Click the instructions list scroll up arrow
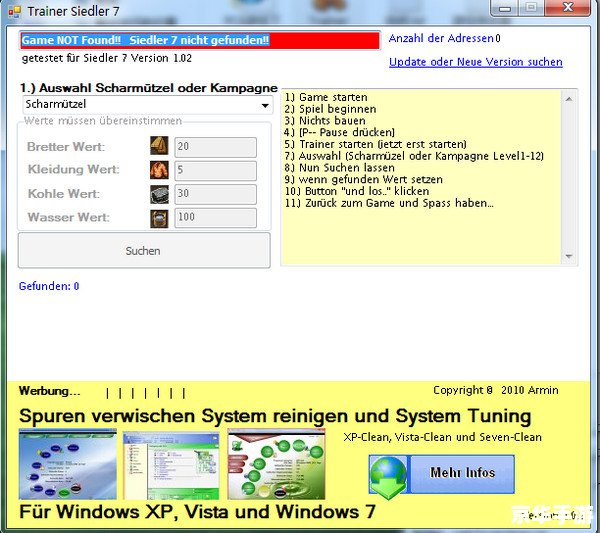Screen dimensions: 600x533 [x=569, y=99]
